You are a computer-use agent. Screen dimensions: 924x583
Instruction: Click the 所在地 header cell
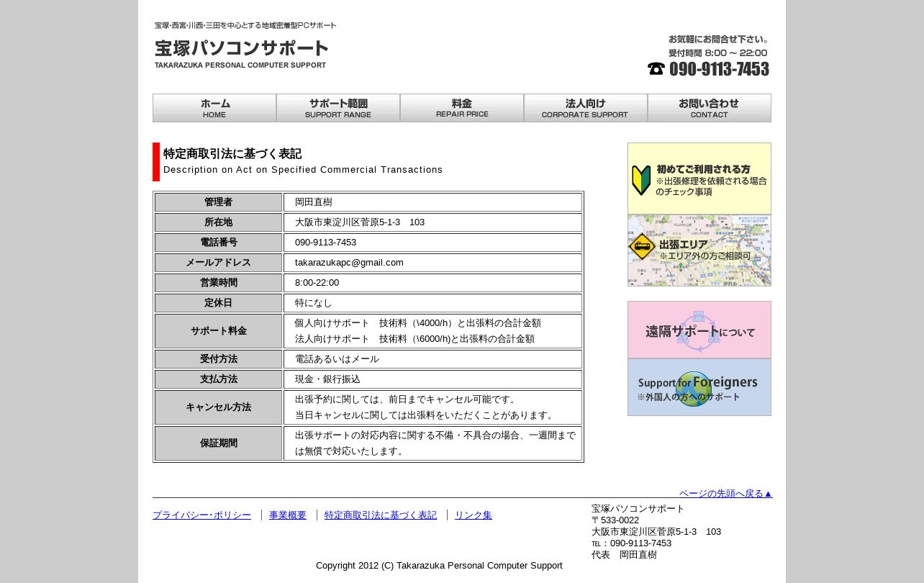(x=218, y=222)
